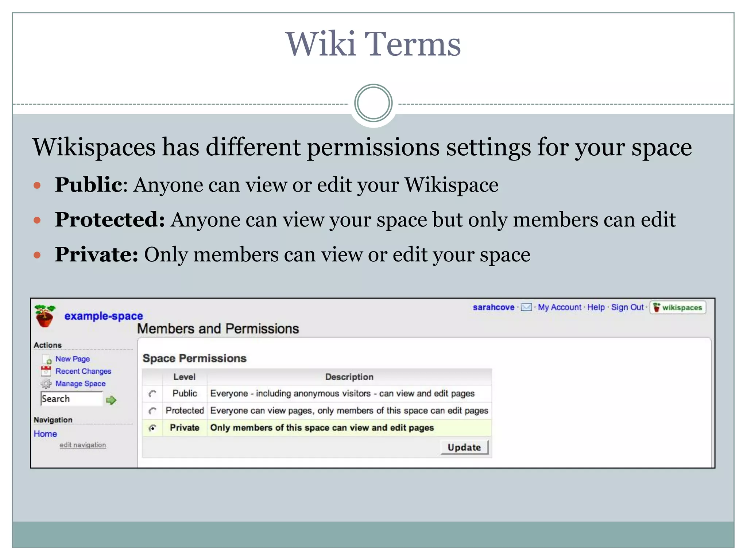Click the New Page link
The width and height of the screenshot is (747, 560).
pos(73,359)
